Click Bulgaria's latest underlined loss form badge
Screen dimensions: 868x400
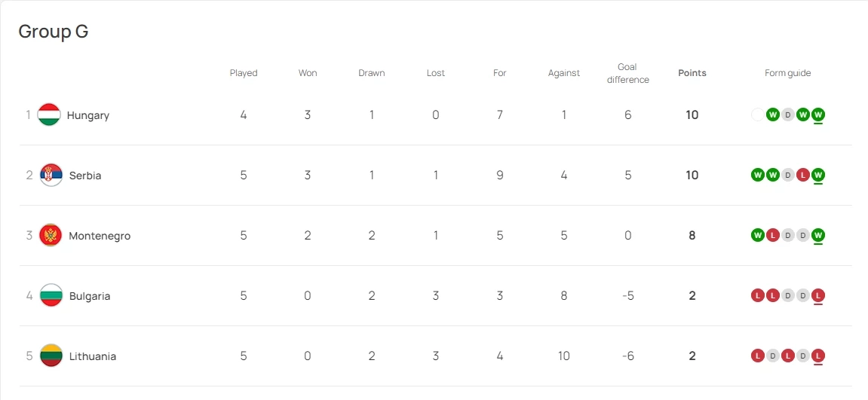[x=818, y=295]
